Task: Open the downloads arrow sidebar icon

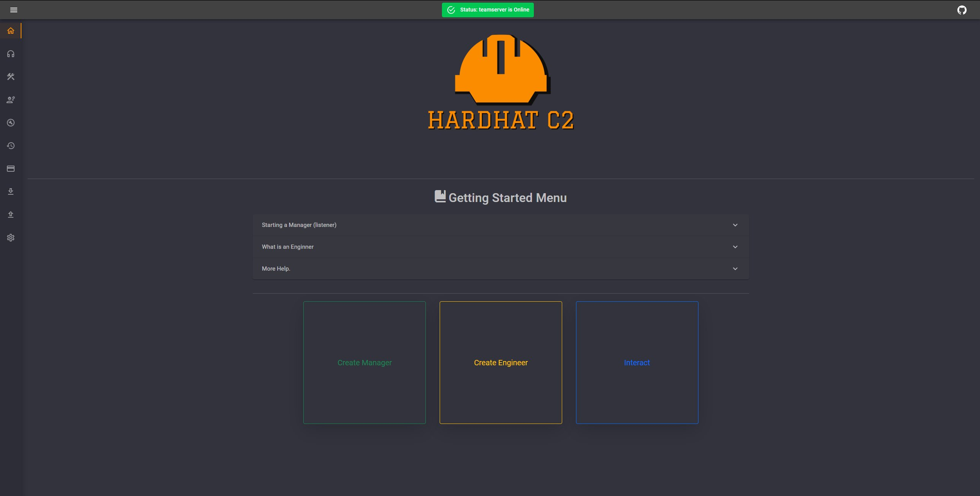Action: tap(11, 192)
